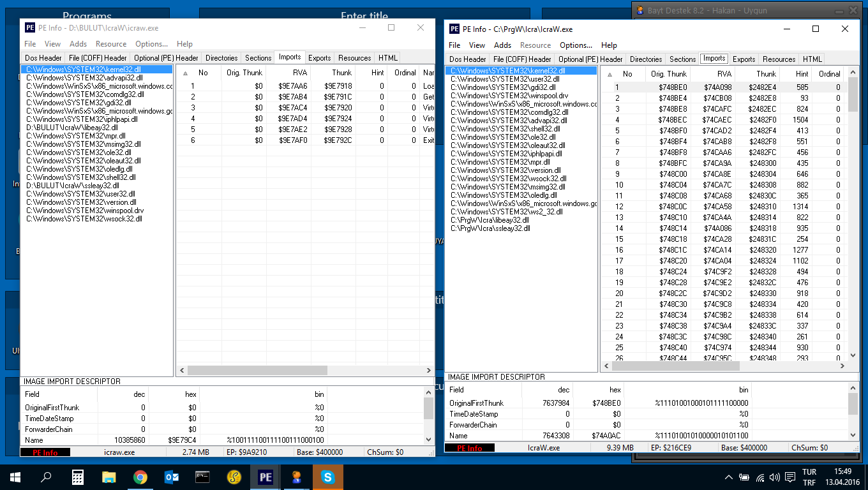
Task: Select advapi32.dll in left window list
Action: [84, 78]
